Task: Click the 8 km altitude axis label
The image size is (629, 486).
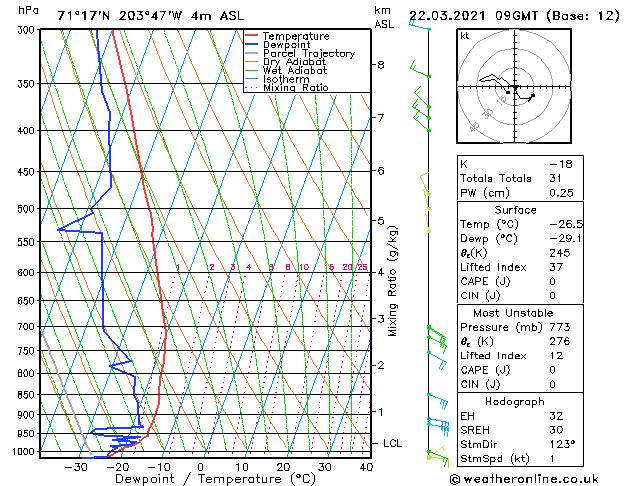Action: (380, 65)
